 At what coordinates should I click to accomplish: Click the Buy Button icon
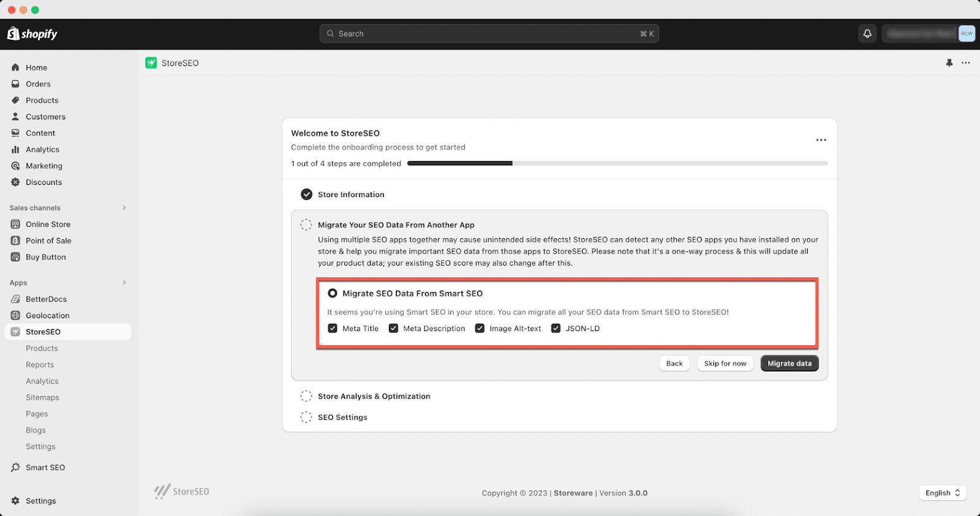[15, 257]
